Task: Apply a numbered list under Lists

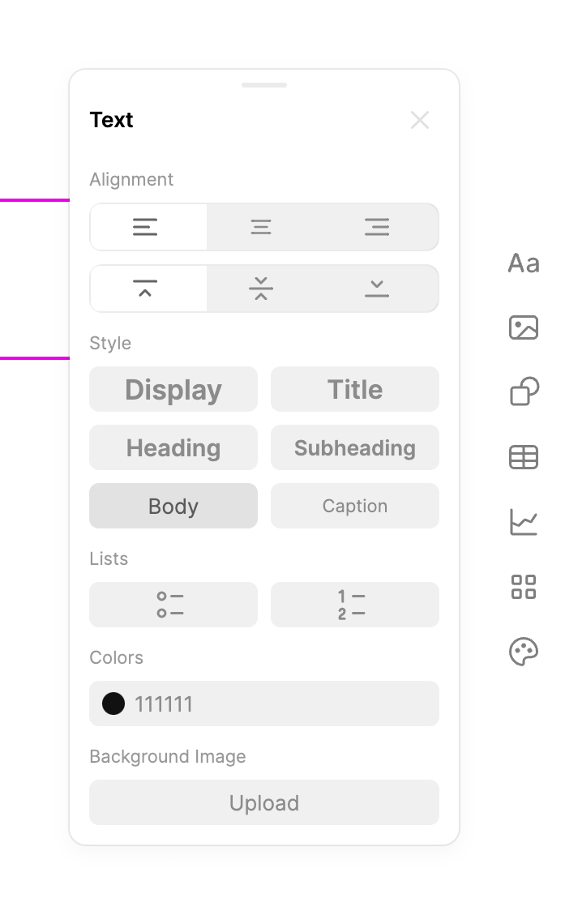Action: (x=354, y=605)
